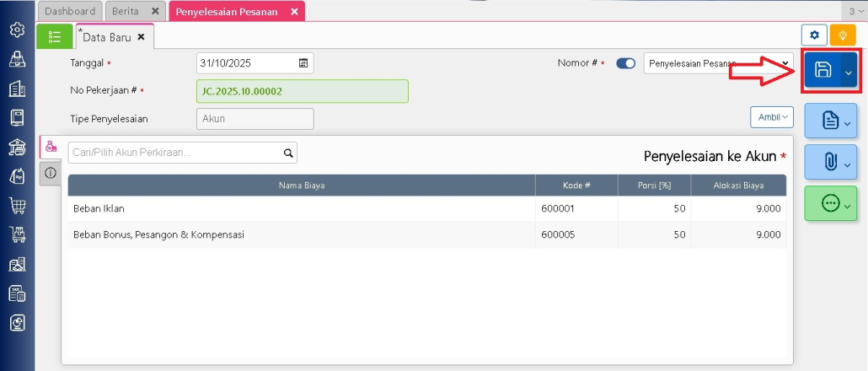Expand the Ambil dropdown button
Screen dimensions: 868x371
pyautogui.click(x=771, y=117)
